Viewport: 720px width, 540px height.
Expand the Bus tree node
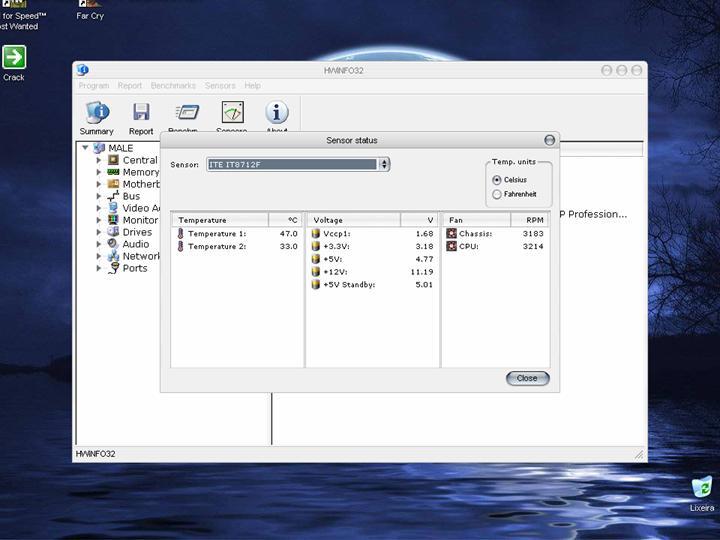pyautogui.click(x=99, y=196)
